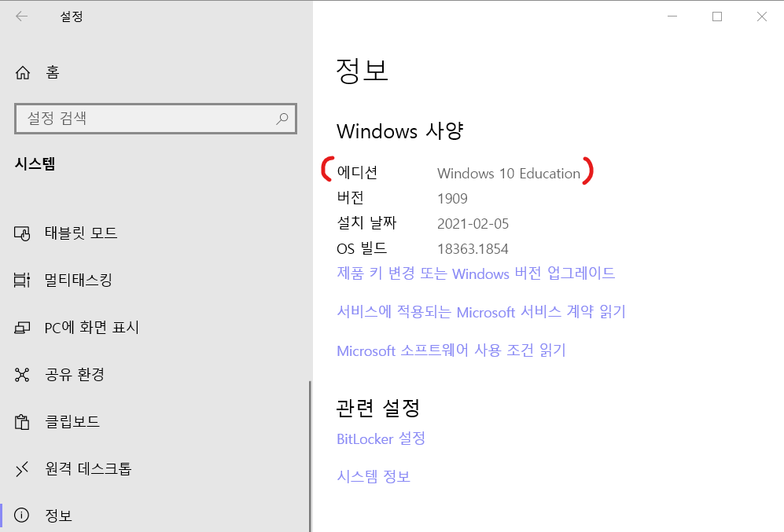This screenshot has width=784, height=532.
Task: Select PC에 화면 표시 page
Action: pos(91,328)
